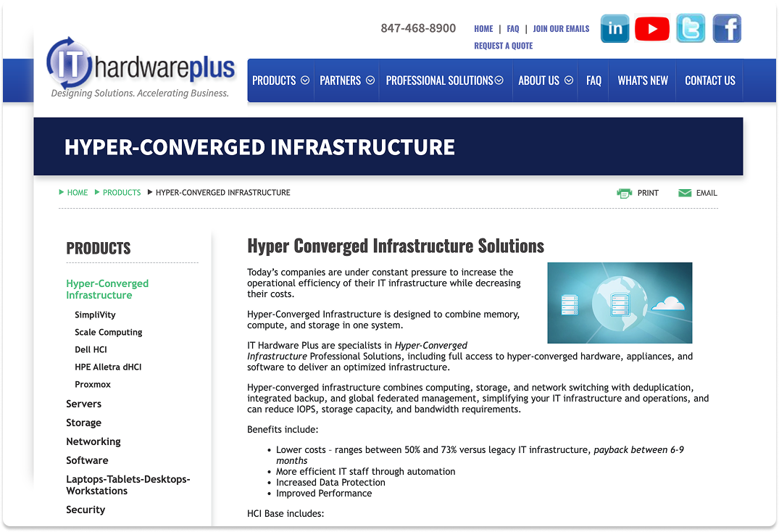Viewport: 779px width, 532px height.
Task: Select Hyper-Converged Infrastructure in sidebar
Action: pyautogui.click(x=107, y=289)
